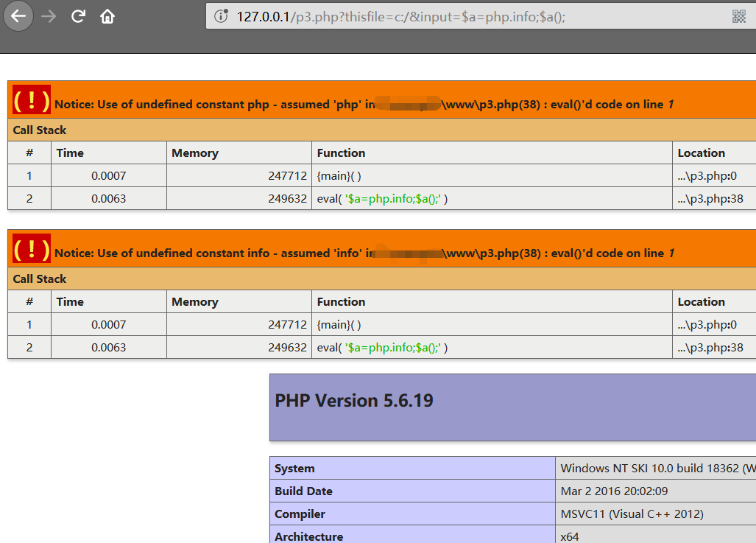The image size is (756, 543).
Task: Click Memory column header in second table
Action: [195, 302]
